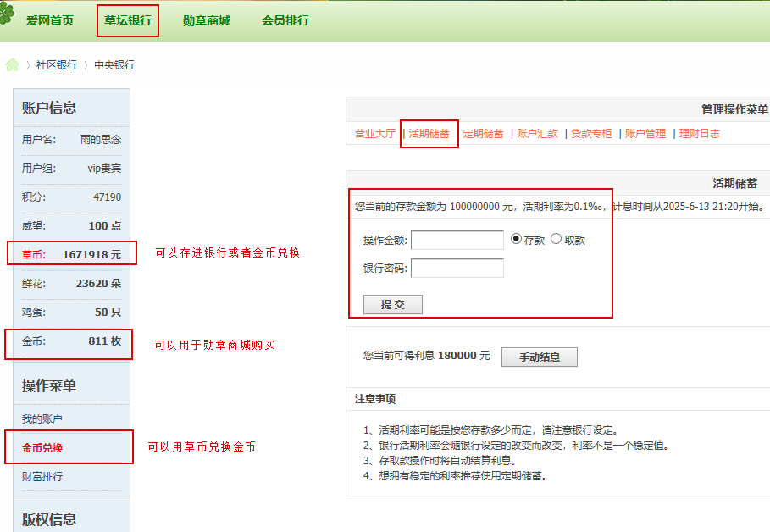Click the 提交 button

click(x=393, y=305)
